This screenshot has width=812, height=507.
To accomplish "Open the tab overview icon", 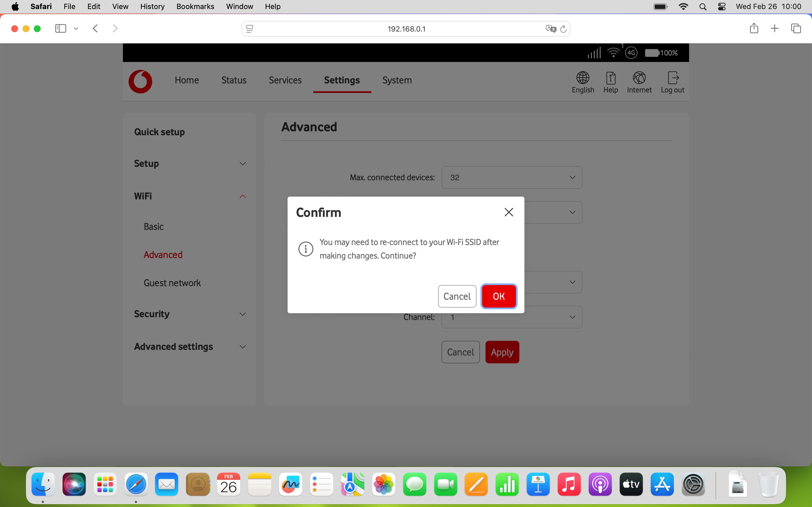I will pyautogui.click(x=796, y=28).
